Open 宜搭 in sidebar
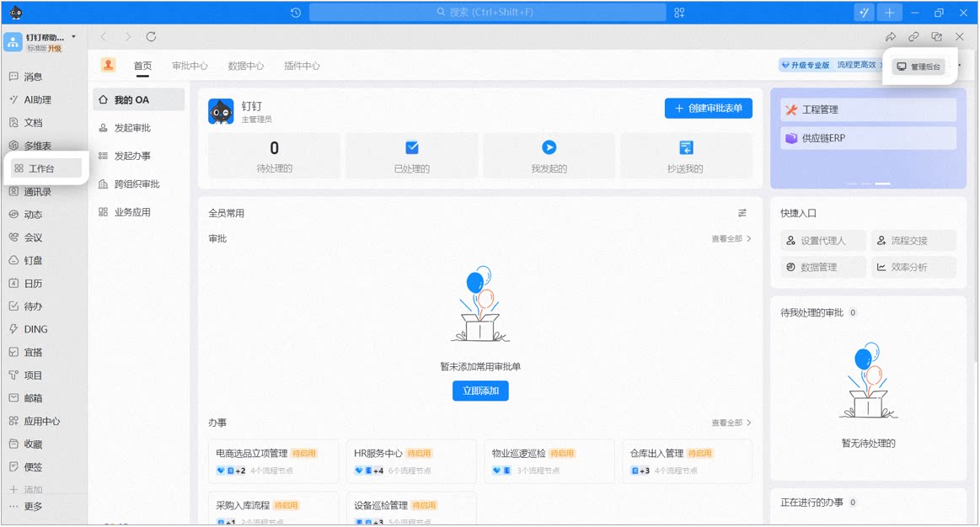The height and width of the screenshot is (527, 980). coord(26,352)
